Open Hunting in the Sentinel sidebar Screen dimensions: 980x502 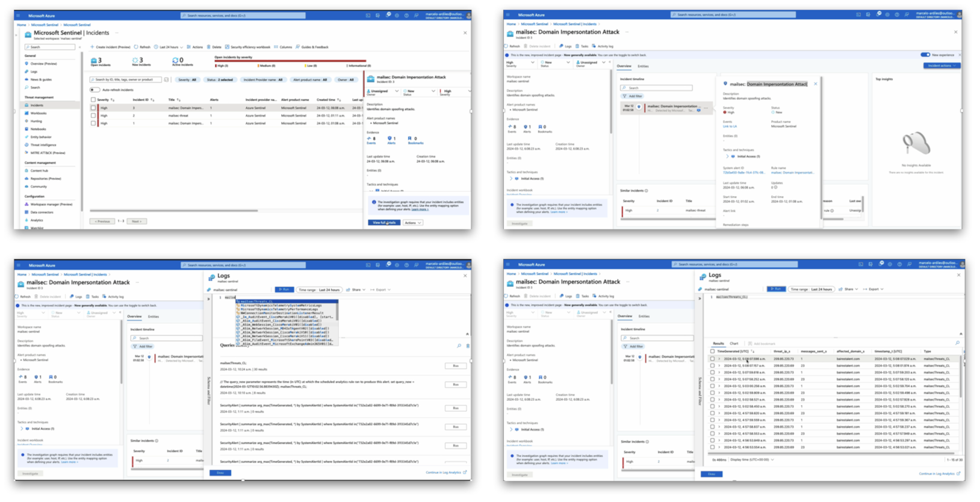tap(36, 121)
